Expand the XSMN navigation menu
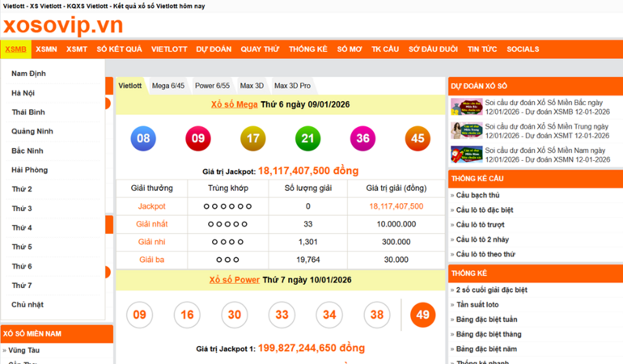 tap(46, 49)
